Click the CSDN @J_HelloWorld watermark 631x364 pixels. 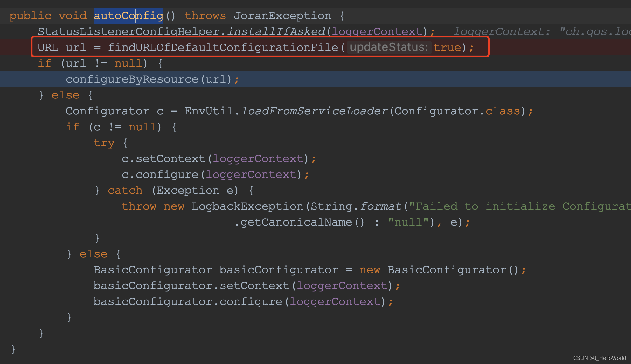coord(600,358)
